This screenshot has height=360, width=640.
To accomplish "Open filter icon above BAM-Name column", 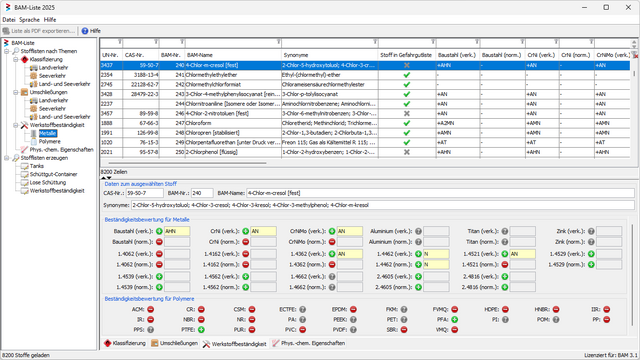I will [x=279, y=42].
